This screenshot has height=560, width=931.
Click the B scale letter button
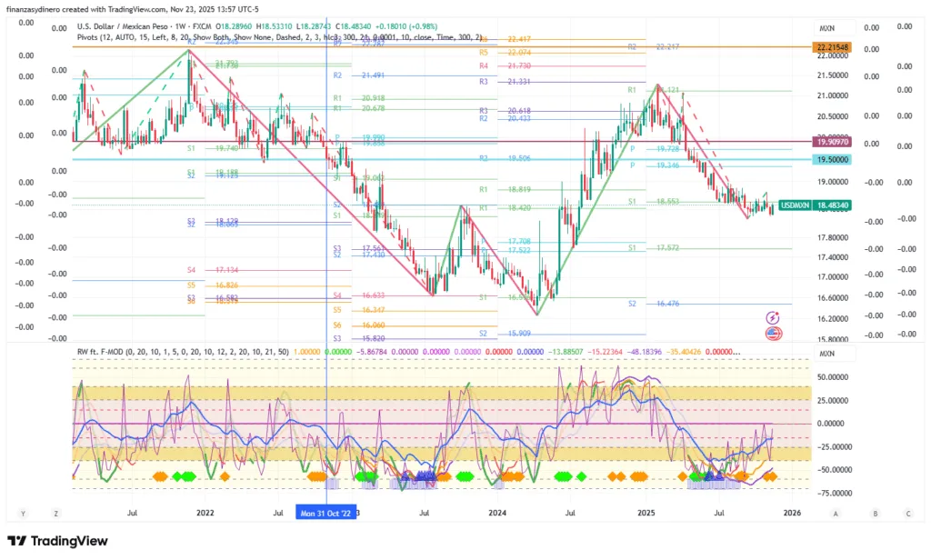[x=875, y=514]
